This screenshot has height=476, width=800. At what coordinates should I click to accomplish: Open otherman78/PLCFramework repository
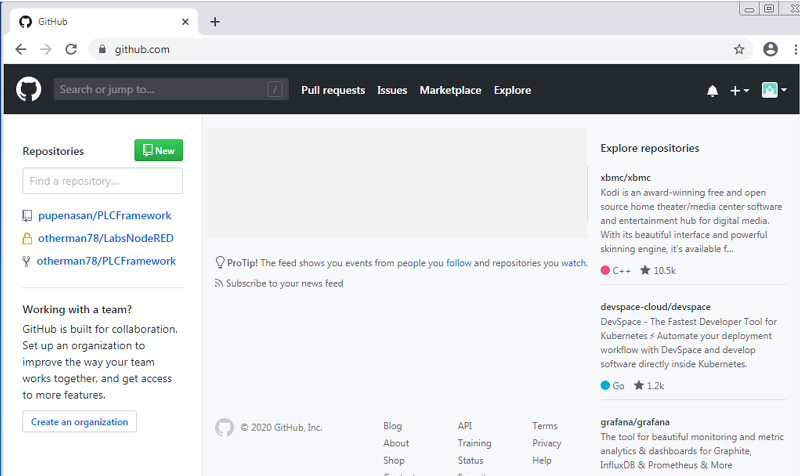pyautogui.click(x=106, y=261)
